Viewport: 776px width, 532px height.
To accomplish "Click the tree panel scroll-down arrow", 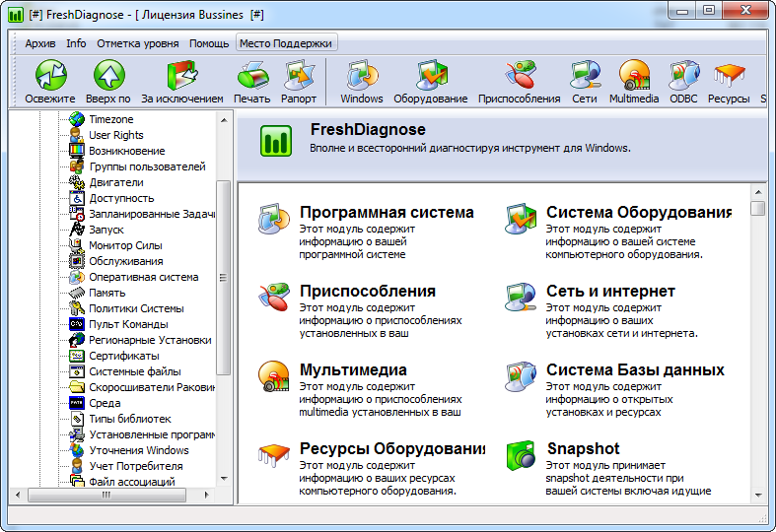I will point(224,479).
